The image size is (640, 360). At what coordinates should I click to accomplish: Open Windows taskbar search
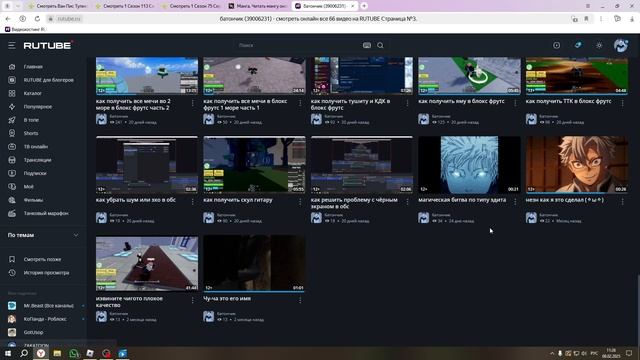pyautogui.click(x=24, y=353)
